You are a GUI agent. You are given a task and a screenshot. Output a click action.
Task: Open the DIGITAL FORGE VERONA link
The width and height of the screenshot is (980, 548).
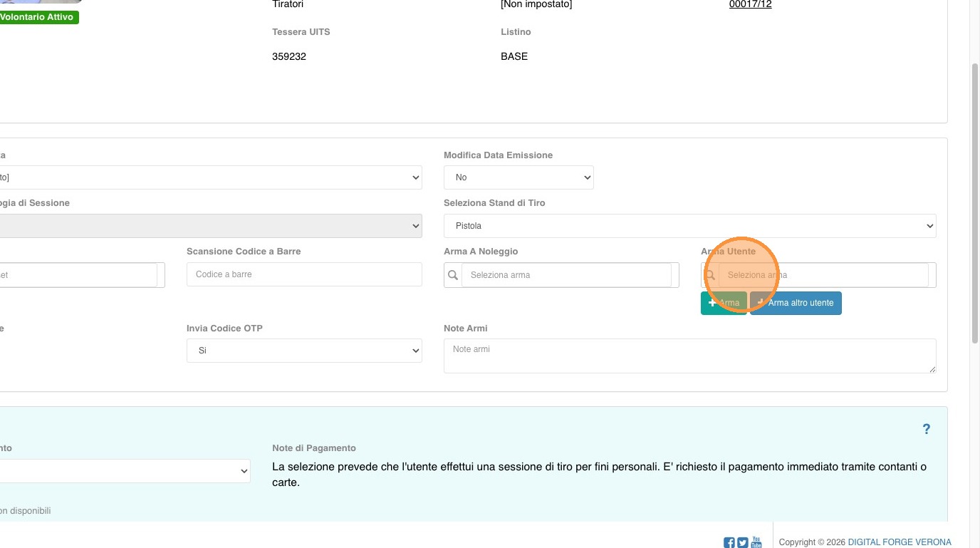pos(900,542)
